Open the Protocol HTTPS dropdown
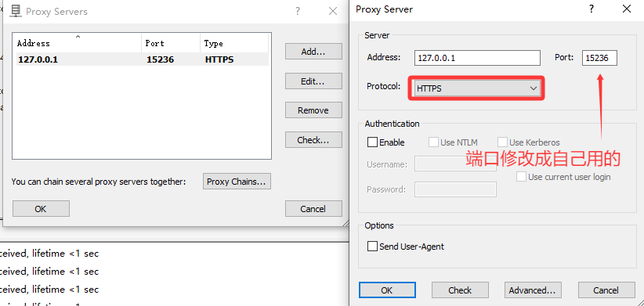This screenshot has height=306, width=644. tap(477, 88)
